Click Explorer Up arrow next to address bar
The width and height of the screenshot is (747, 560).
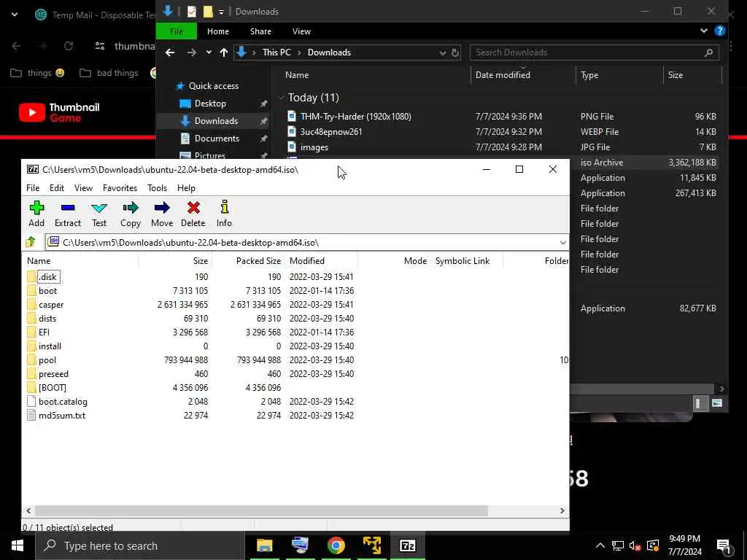(x=223, y=52)
